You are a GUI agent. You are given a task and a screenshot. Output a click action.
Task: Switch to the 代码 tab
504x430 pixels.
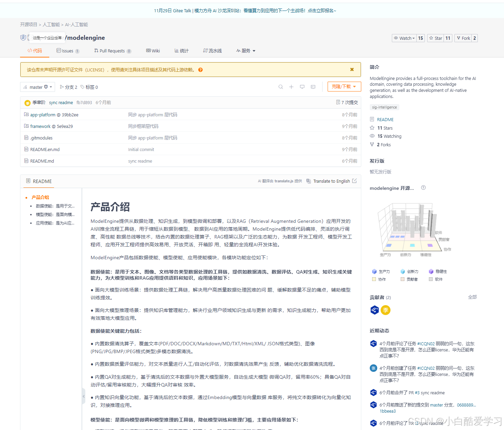(35, 51)
